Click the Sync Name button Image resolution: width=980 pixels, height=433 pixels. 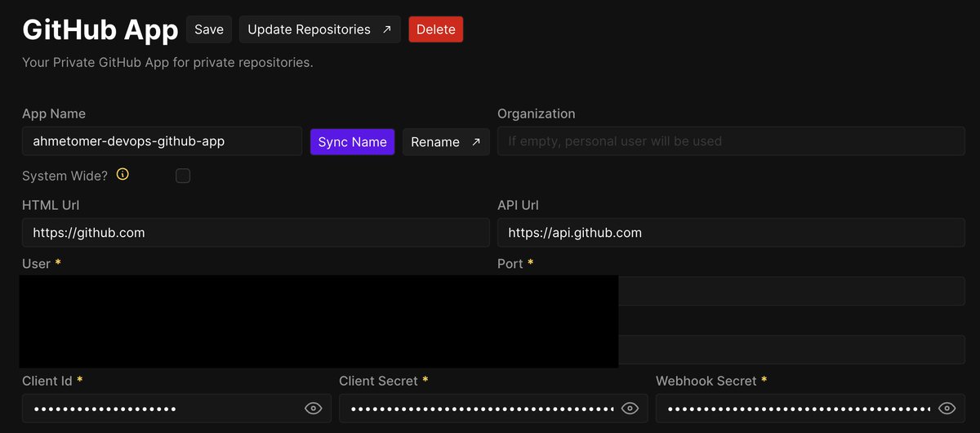click(x=352, y=141)
